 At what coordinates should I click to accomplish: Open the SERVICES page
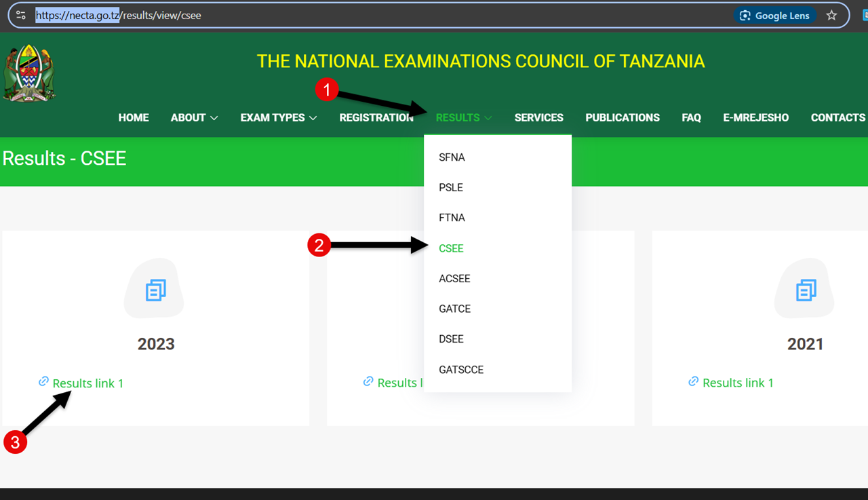(x=538, y=117)
